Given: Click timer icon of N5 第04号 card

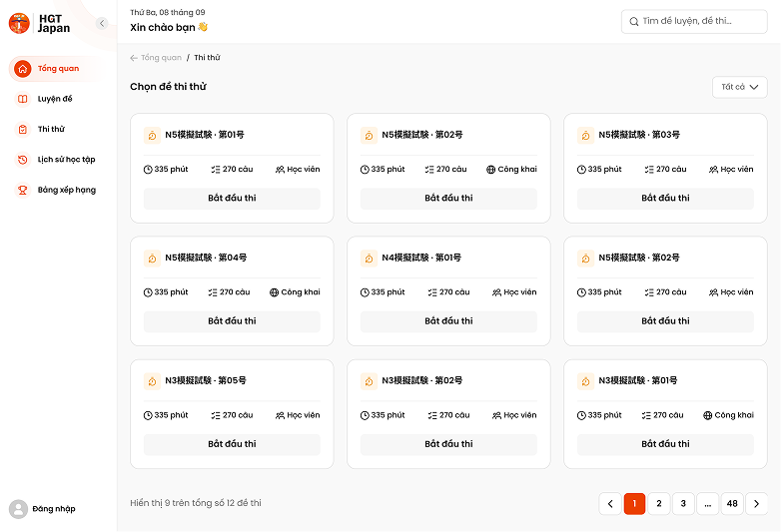Looking at the screenshot, I should coord(153,259).
